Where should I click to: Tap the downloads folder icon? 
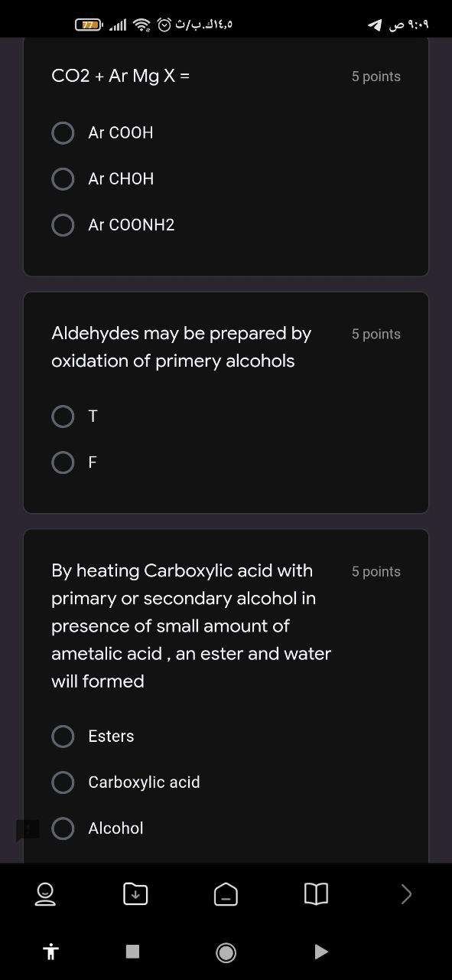click(135, 893)
